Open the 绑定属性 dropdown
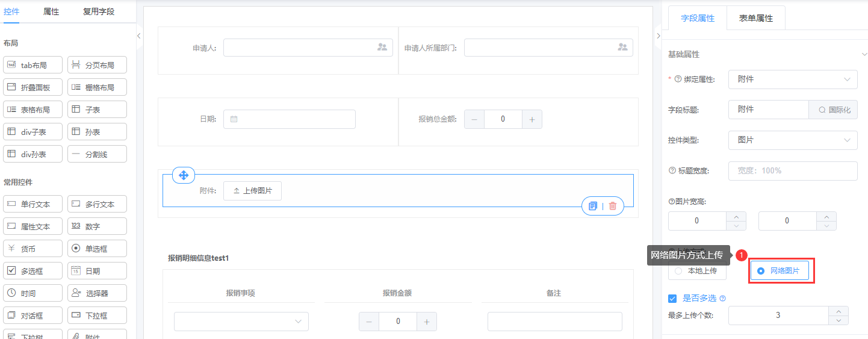 793,79
